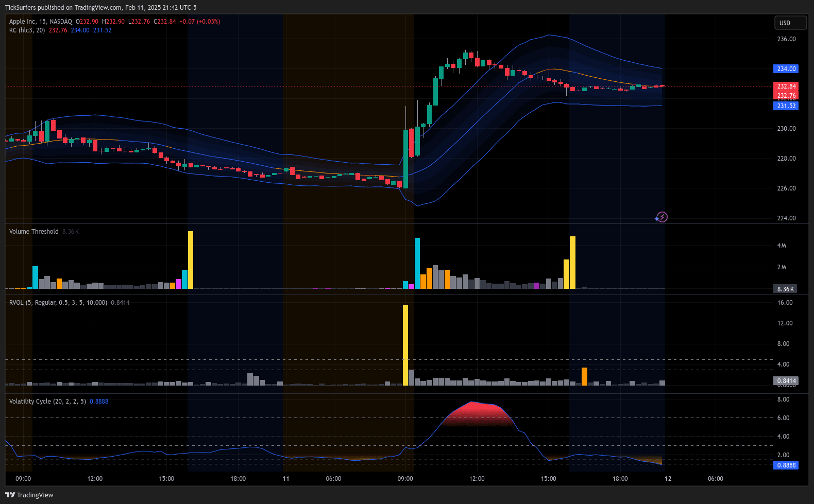Click the open value O232.90 in legend
The image size is (814, 504).
[x=87, y=22]
